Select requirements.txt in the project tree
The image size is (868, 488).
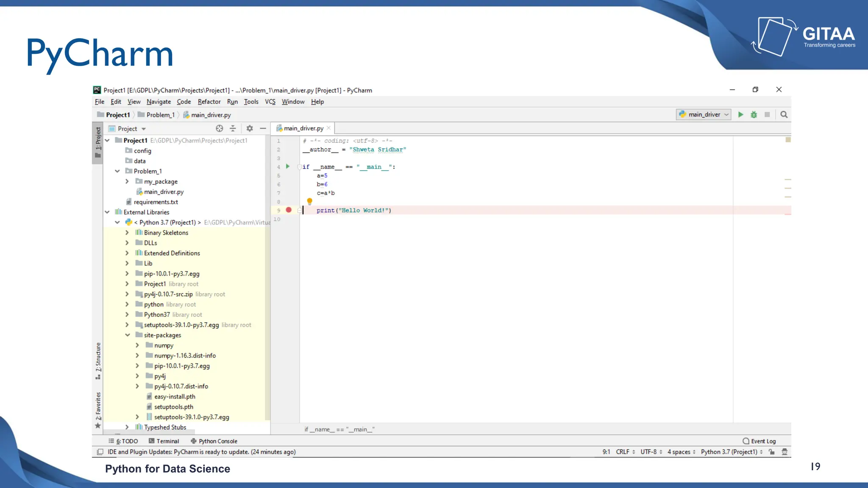point(156,202)
